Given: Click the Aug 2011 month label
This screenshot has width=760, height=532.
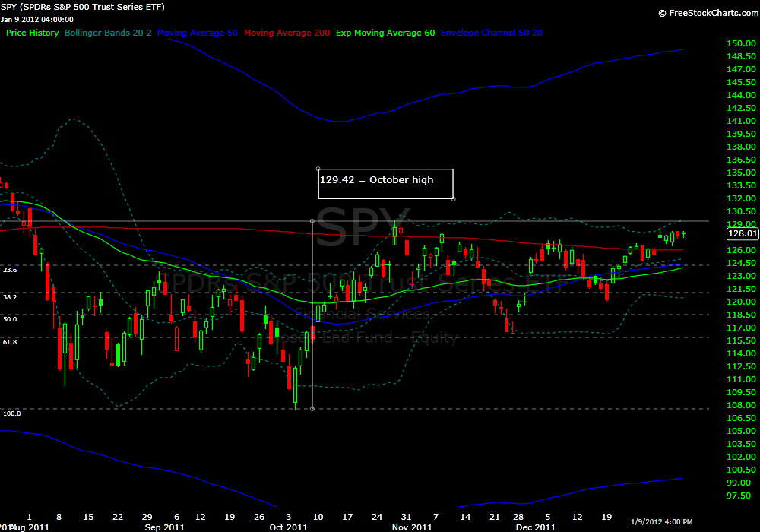Looking at the screenshot, I should tap(31, 527).
